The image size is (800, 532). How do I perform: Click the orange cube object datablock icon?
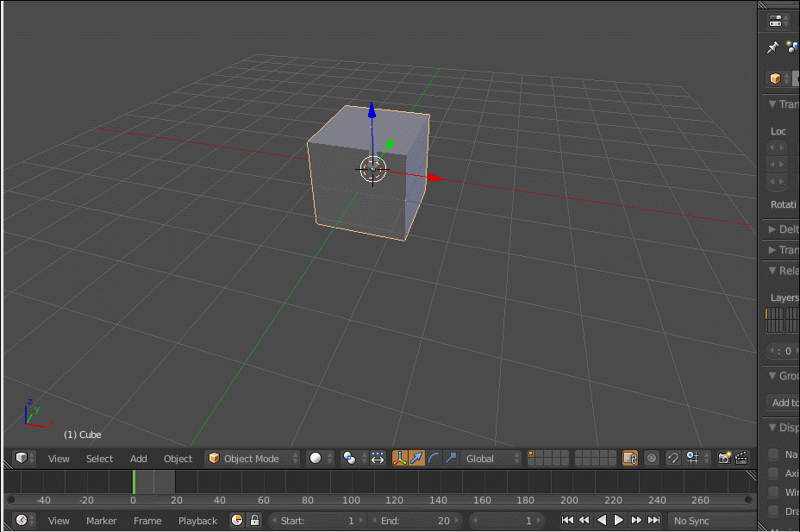776,78
